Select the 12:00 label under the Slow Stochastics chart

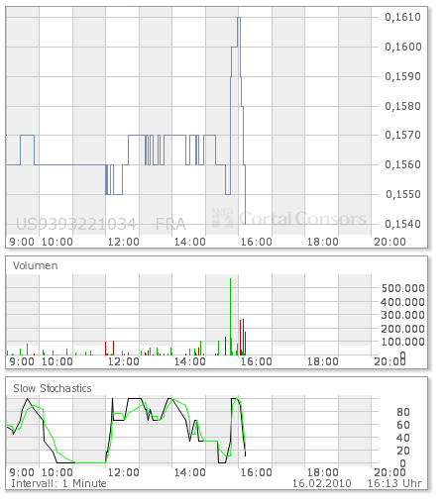pos(124,472)
